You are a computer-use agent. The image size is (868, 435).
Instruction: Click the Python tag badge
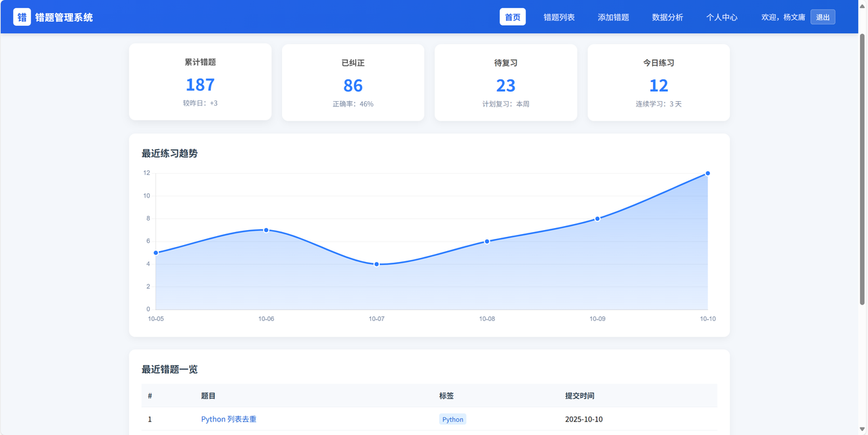click(x=452, y=419)
